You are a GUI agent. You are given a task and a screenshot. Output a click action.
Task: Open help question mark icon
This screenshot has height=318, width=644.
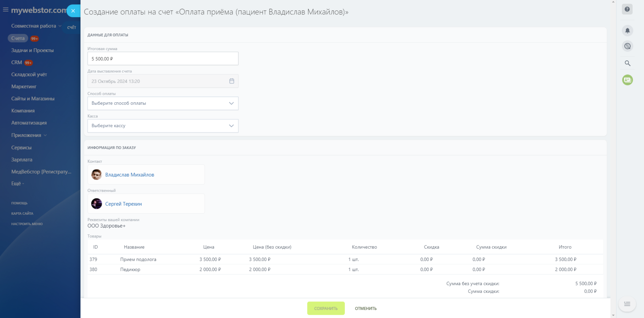(627, 9)
